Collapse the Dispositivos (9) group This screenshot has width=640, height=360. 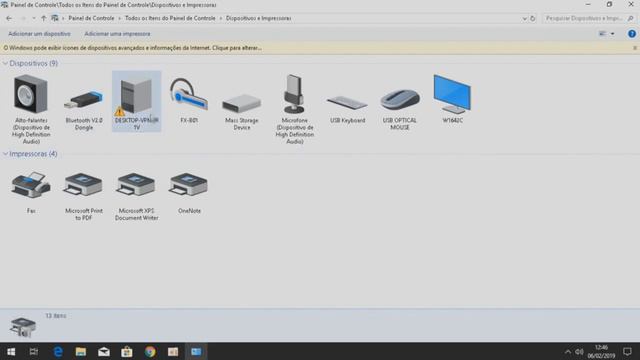coord(5,63)
